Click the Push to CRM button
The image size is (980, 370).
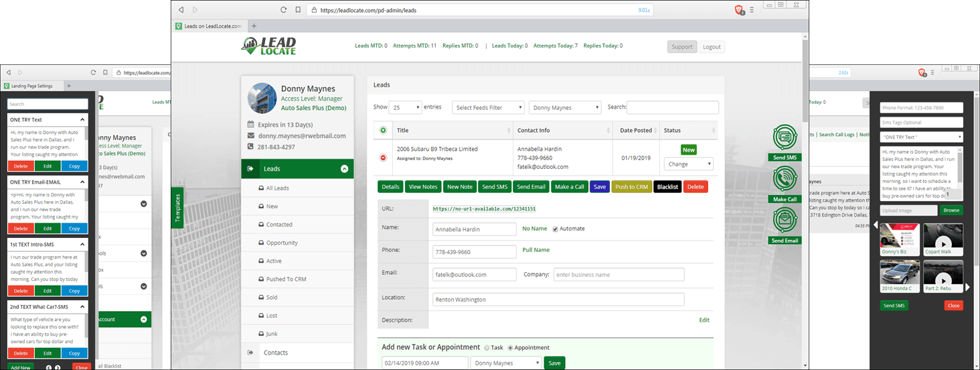631,186
